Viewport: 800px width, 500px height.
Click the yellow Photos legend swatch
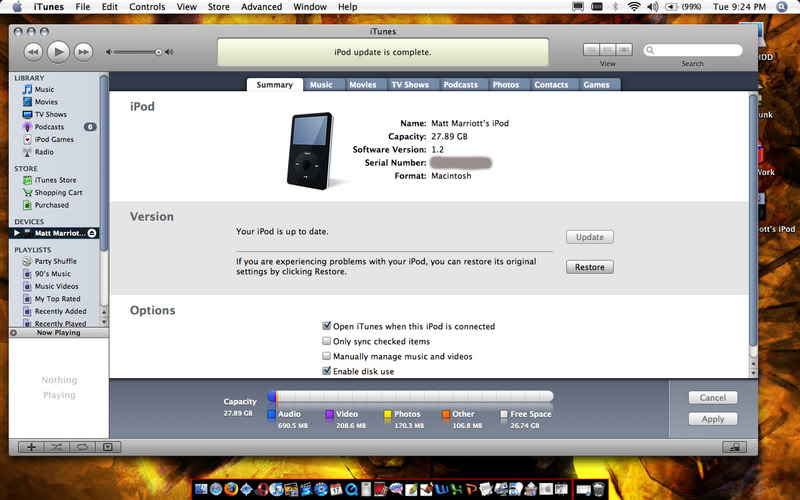388,414
